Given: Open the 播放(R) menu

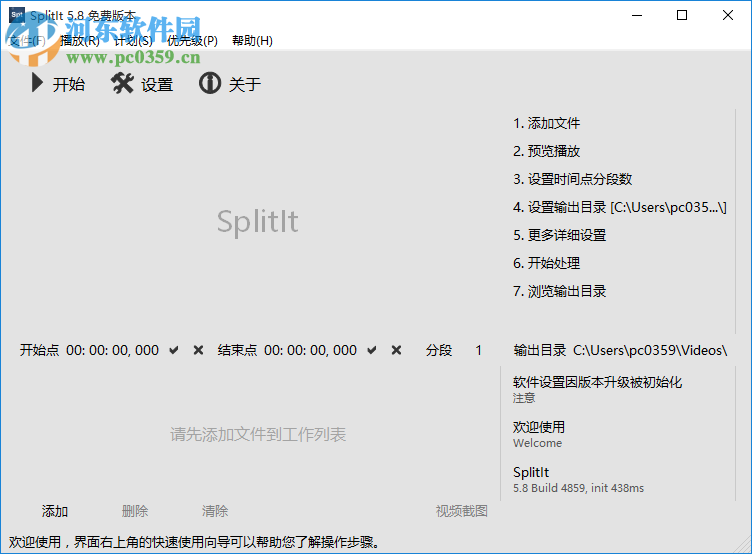Looking at the screenshot, I should click(x=80, y=41).
